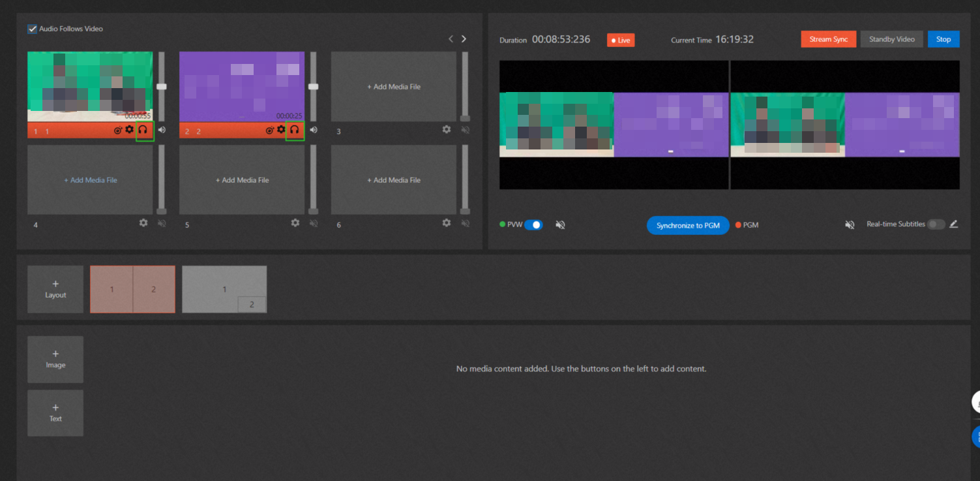Click the PGM label with red dot
This screenshot has width=980, height=481.
tap(747, 225)
